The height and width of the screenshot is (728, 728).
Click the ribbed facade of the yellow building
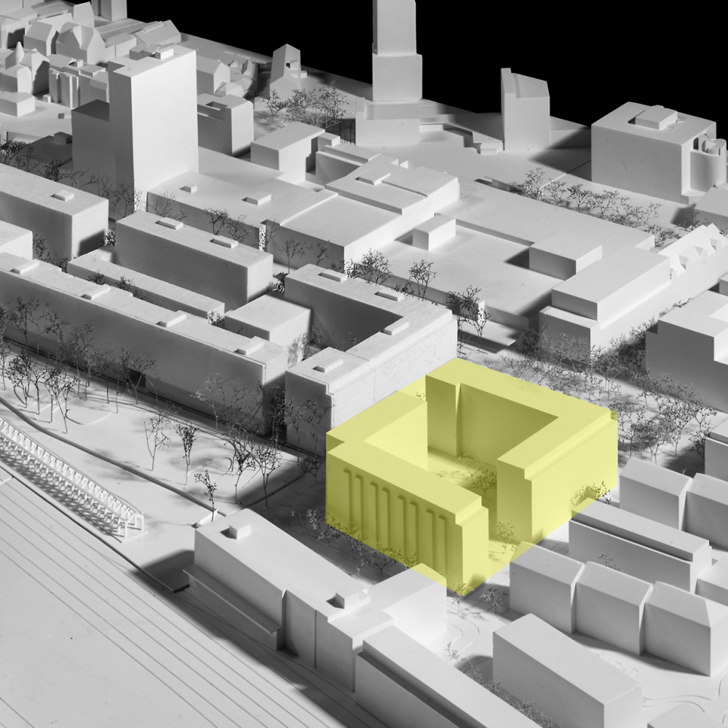pyautogui.click(x=393, y=510)
